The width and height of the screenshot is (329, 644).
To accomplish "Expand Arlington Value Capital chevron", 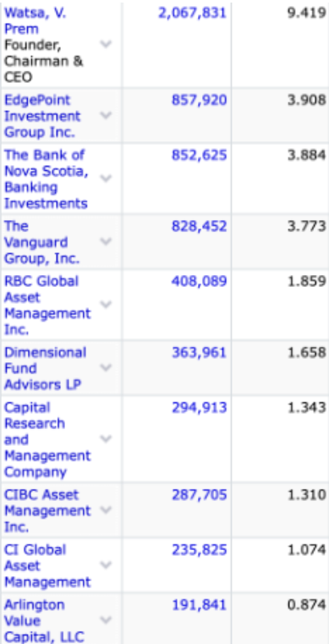I will pos(106,620).
